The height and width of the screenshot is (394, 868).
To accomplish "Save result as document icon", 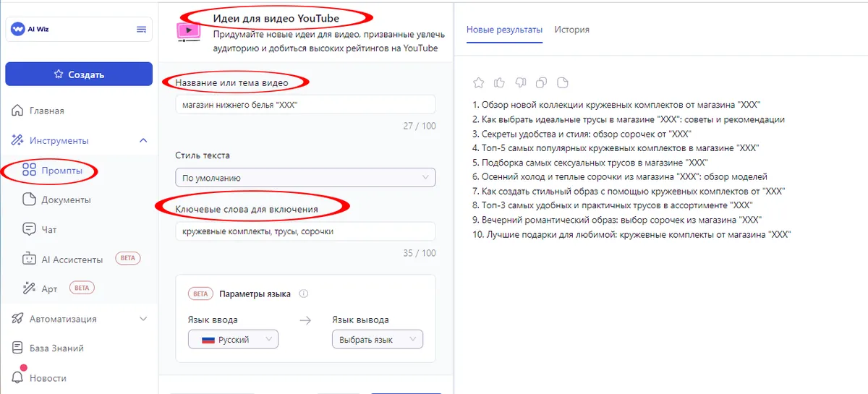I will [x=563, y=82].
